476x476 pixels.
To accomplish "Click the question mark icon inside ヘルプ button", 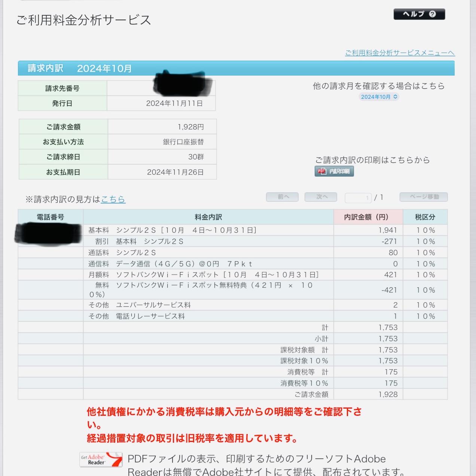I will (433, 14).
